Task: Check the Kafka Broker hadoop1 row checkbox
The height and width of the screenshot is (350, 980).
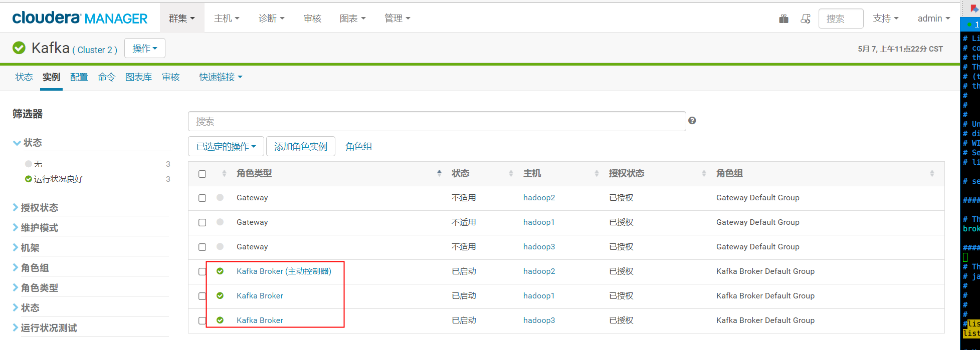Action: click(203, 296)
